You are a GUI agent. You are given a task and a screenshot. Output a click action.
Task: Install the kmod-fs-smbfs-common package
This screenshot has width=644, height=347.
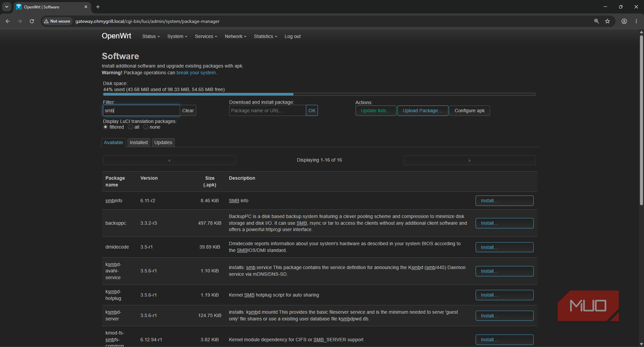coord(504,340)
